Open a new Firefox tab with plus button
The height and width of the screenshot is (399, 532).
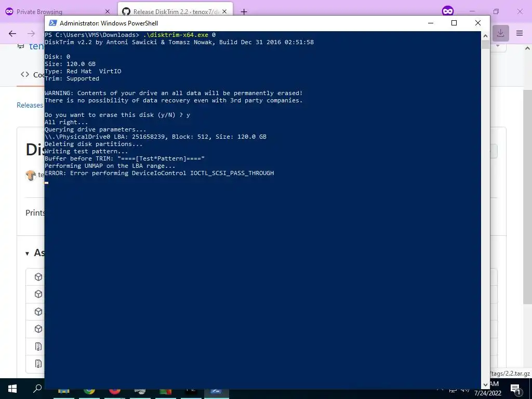244,12
